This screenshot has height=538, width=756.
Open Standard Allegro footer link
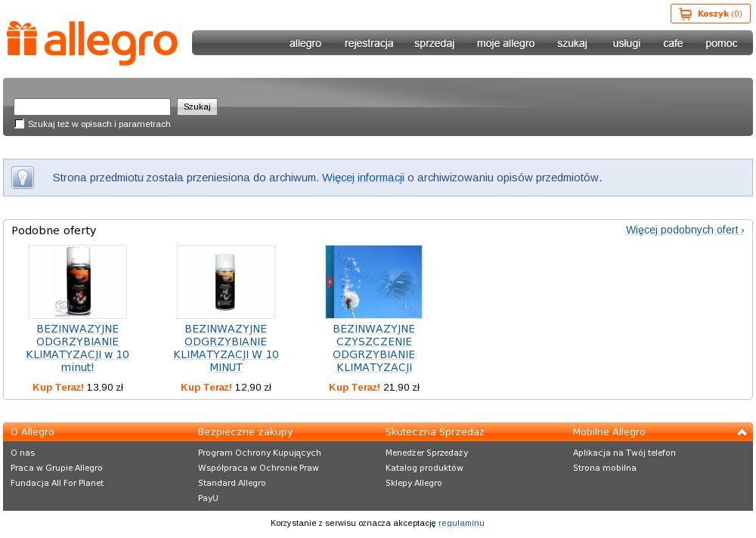point(232,483)
